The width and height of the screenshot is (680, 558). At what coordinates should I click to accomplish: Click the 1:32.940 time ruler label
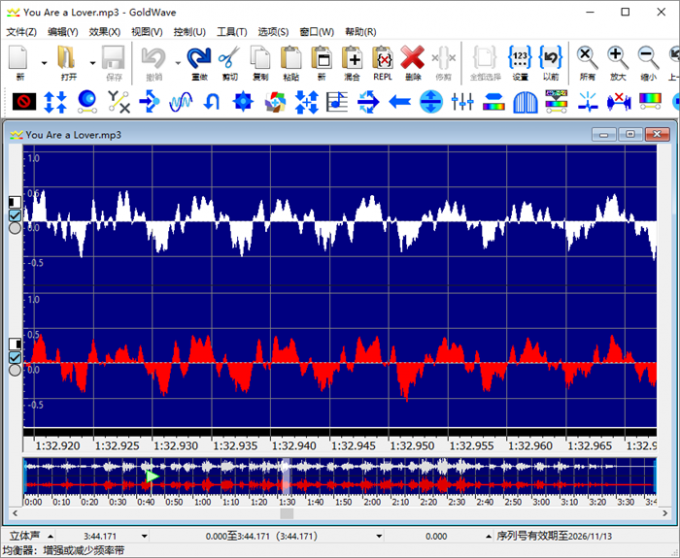point(294,446)
